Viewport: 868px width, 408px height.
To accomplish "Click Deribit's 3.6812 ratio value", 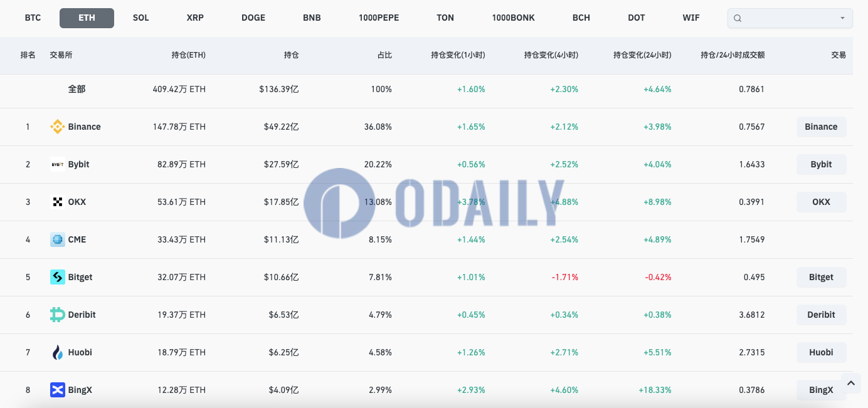I will point(752,315).
